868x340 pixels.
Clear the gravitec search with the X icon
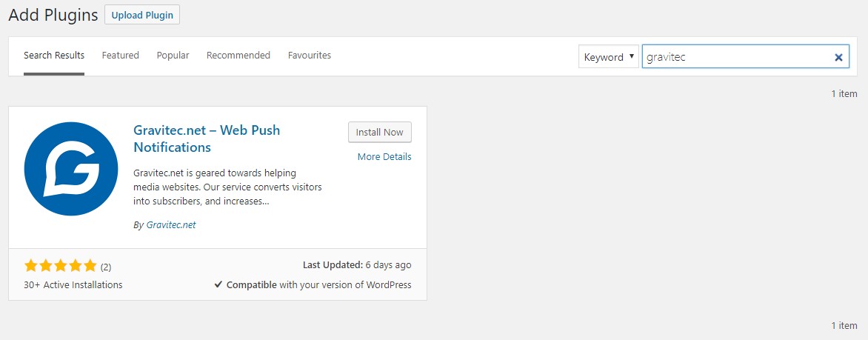[x=838, y=57]
